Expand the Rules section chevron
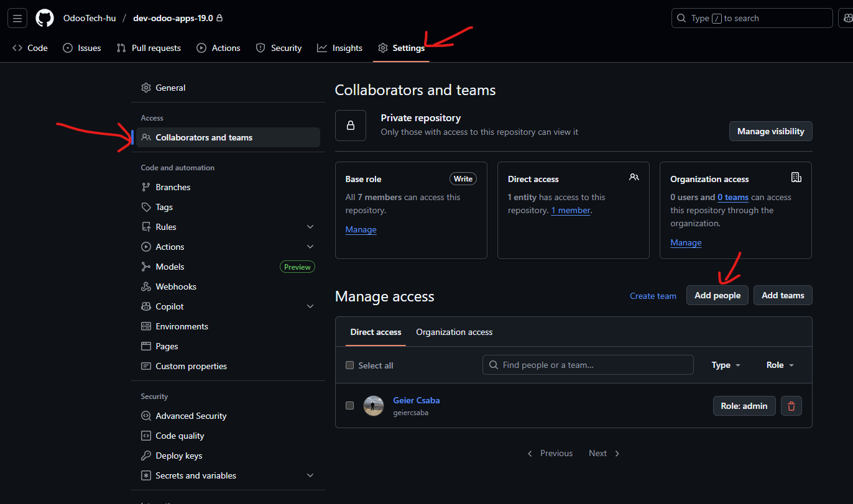This screenshot has width=853, height=504. [x=310, y=227]
